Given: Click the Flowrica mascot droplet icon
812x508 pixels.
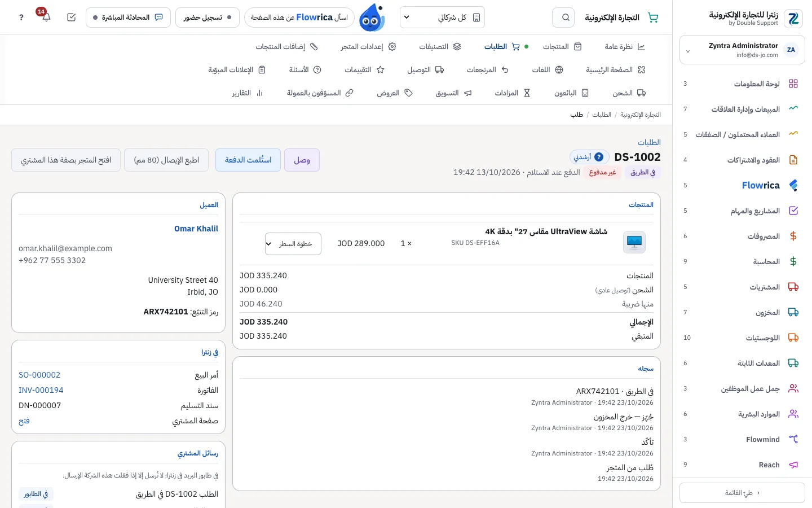Looking at the screenshot, I should pos(372,17).
